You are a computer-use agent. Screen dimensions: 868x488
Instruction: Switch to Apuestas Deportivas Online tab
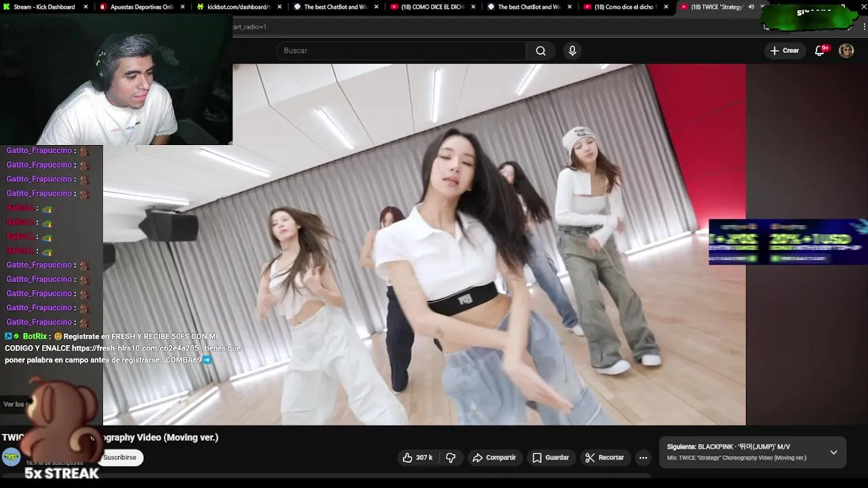[142, 7]
